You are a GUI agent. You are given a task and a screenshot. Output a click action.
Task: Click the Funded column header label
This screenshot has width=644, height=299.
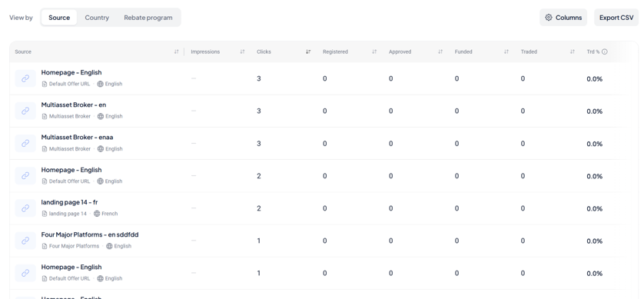pyautogui.click(x=463, y=51)
